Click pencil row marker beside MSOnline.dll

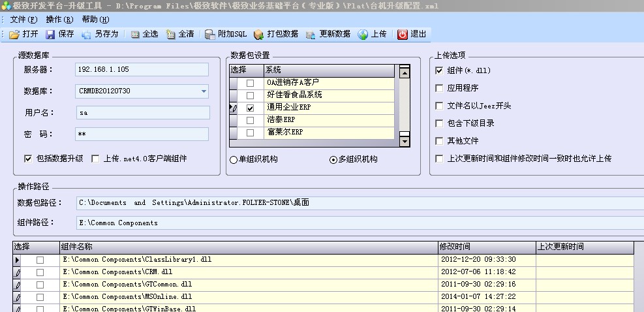pos(17,297)
